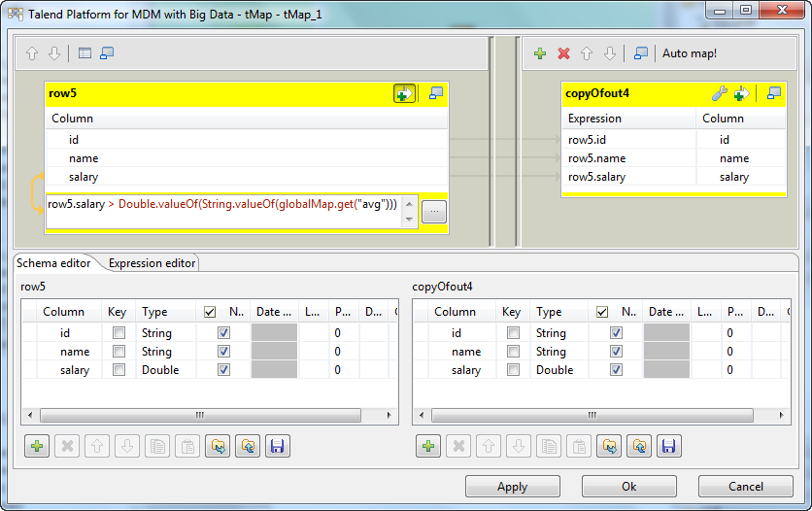Open copyOfout4 tMap settings wrench
This screenshot has width=812, height=511.
[x=720, y=93]
